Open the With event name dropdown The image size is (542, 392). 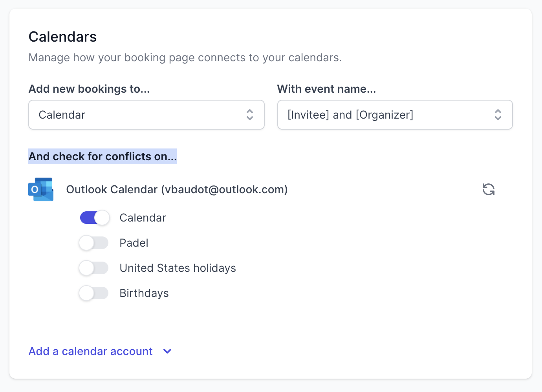(395, 115)
